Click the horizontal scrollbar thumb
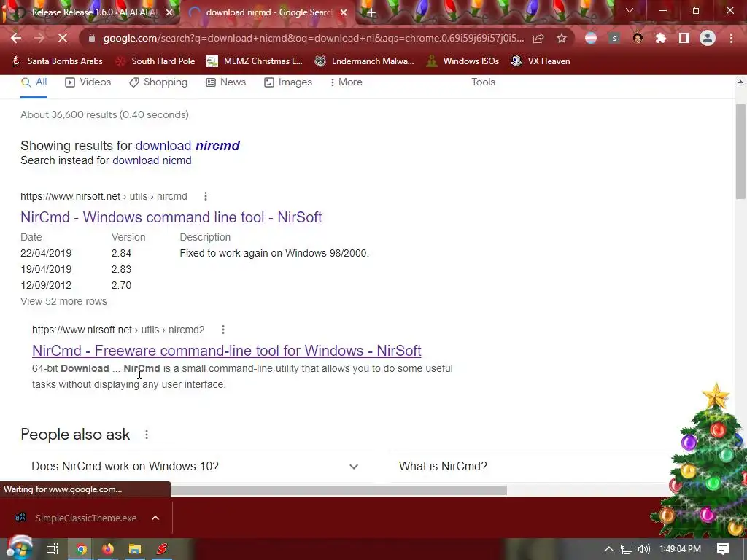Viewport: 747px width, 560px height. [x=338, y=490]
